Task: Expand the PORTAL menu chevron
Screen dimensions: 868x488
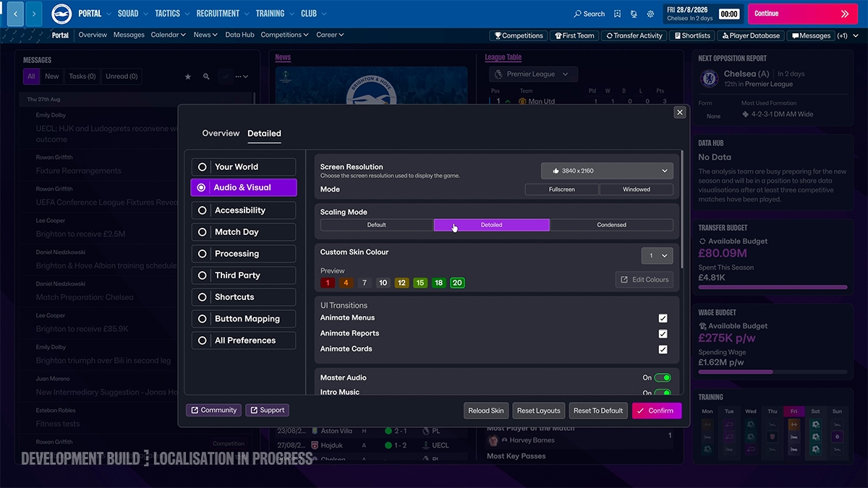Action: (x=109, y=14)
